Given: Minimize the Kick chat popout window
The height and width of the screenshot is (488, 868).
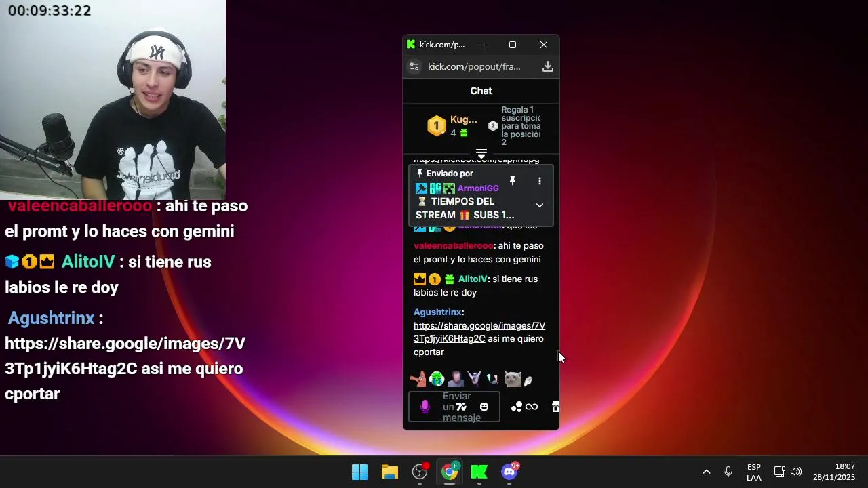Looking at the screenshot, I should (x=481, y=45).
